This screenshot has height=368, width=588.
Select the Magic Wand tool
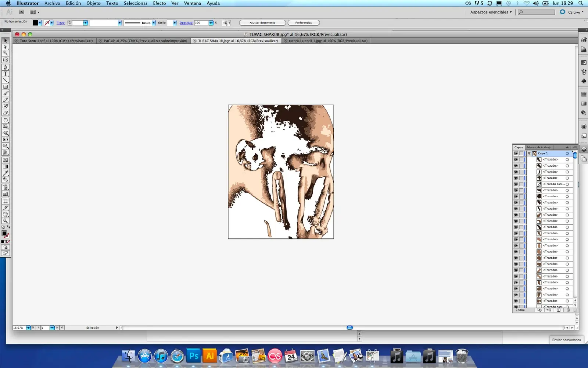click(x=6, y=53)
